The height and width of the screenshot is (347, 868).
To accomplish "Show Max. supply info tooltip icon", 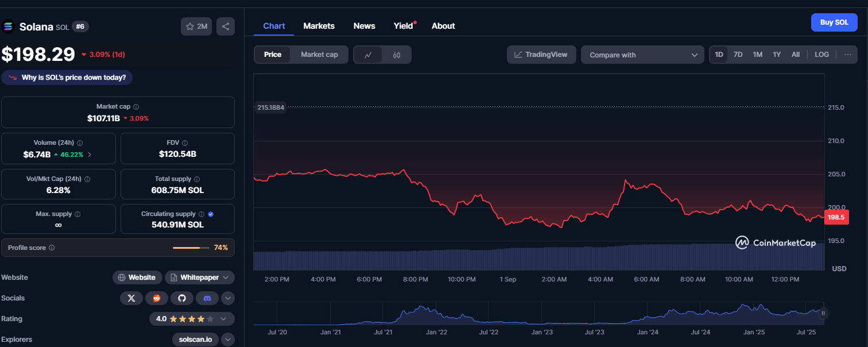I will (77, 214).
